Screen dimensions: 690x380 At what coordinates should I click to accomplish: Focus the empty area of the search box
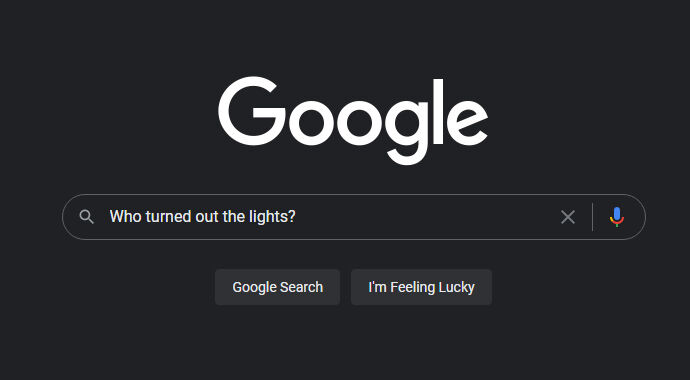click(422, 217)
